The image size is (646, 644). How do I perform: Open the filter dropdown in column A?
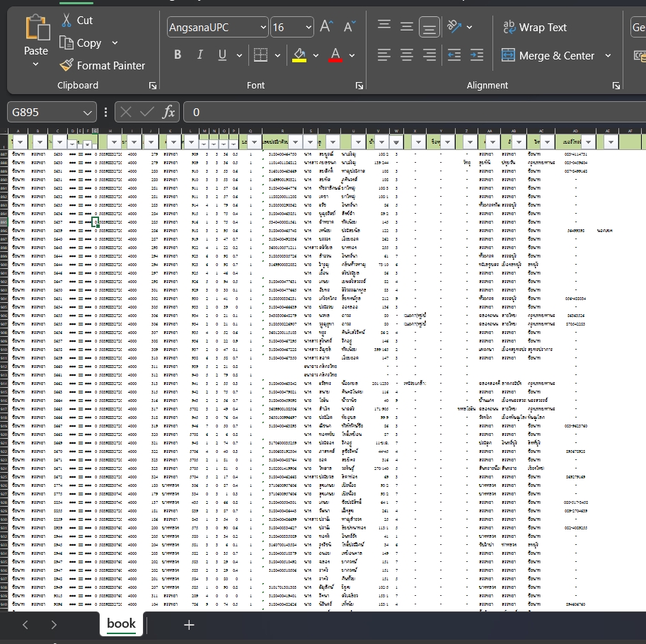(21, 142)
